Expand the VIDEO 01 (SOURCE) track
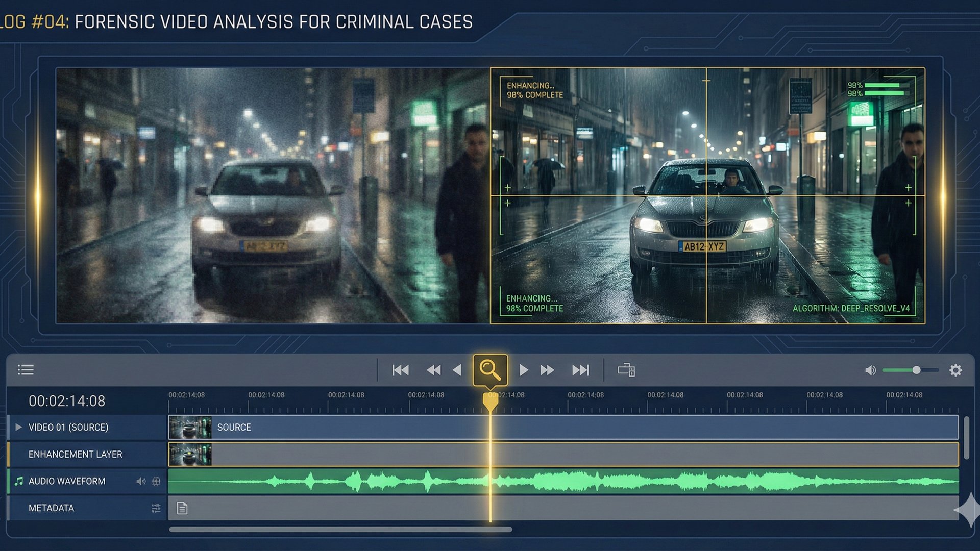This screenshot has width=980, height=551. click(x=18, y=428)
